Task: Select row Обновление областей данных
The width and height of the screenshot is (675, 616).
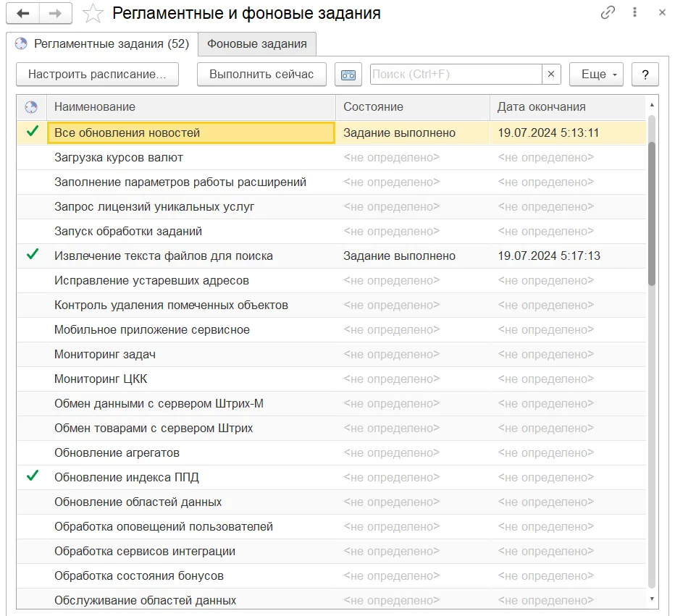Action: click(x=331, y=502)
